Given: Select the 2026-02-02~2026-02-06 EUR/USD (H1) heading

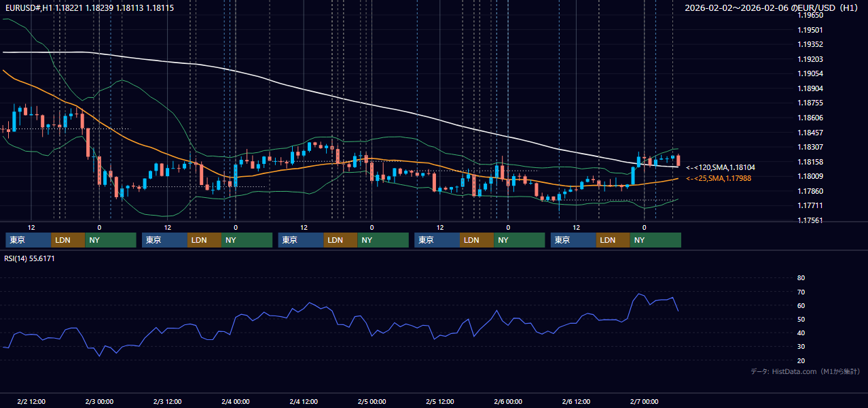Looking at the screenshot, I should [772, 7].
